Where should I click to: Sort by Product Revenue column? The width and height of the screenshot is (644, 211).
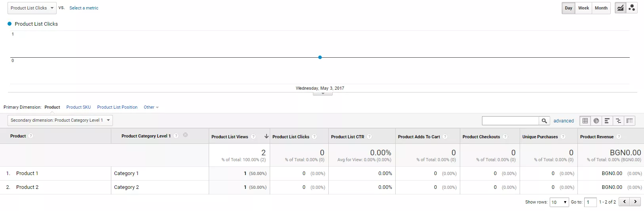click(597, 137)
